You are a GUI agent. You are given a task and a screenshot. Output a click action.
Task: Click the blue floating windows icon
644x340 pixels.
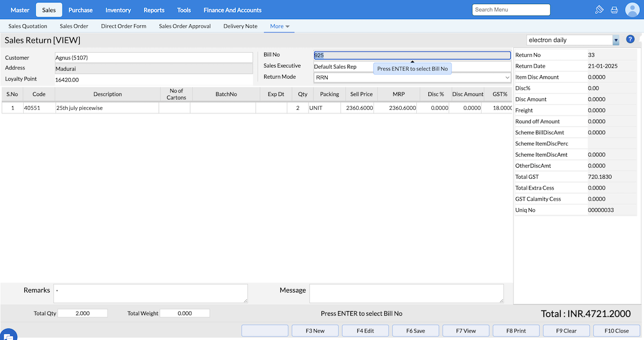pos(9,334)
